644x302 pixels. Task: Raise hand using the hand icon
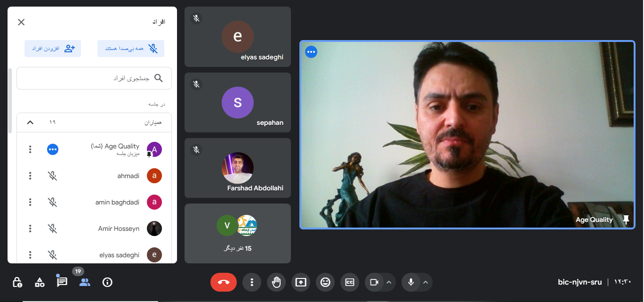[x=276, y=282]
